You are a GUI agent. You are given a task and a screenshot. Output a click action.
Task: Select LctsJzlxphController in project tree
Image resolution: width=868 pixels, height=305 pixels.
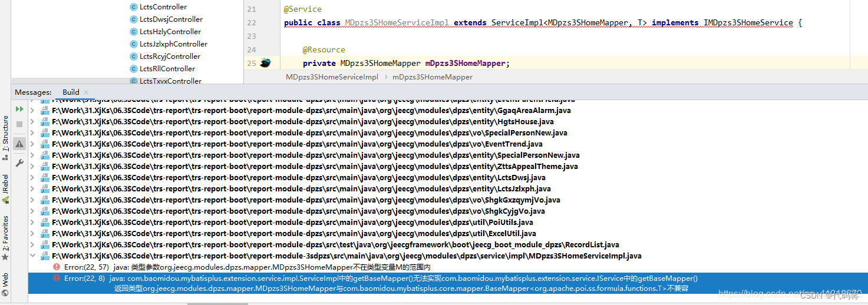(173, 44)
